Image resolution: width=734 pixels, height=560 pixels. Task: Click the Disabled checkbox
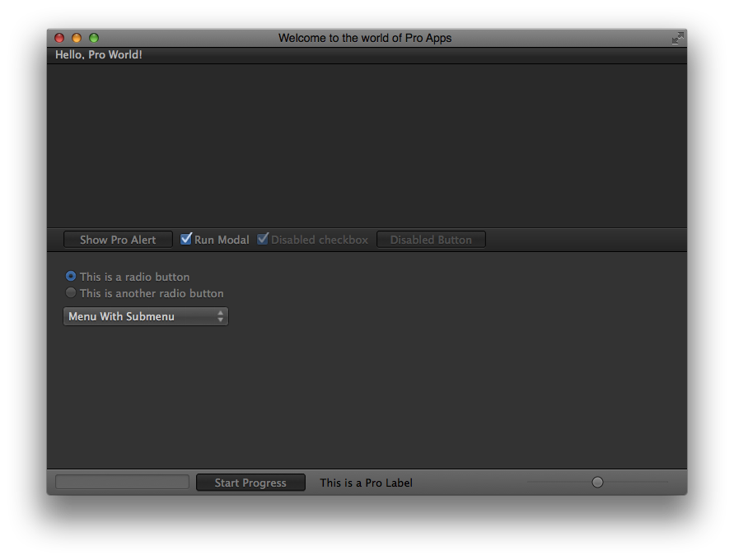point(263,239)
